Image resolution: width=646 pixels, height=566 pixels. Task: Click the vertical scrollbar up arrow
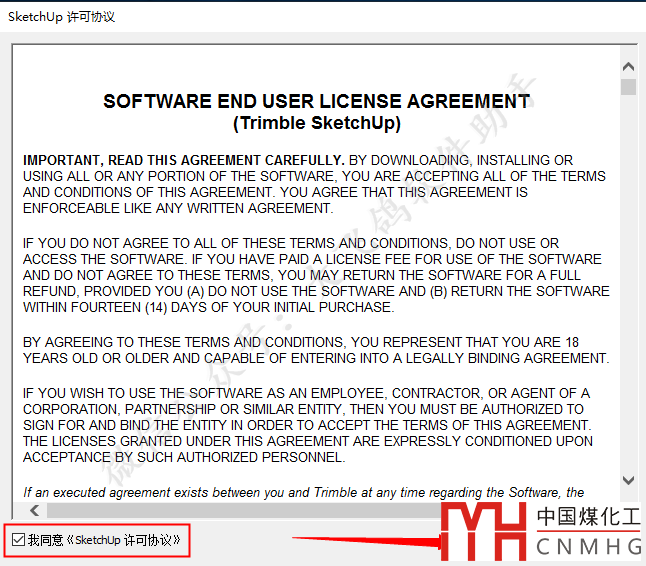coord(628,67)
